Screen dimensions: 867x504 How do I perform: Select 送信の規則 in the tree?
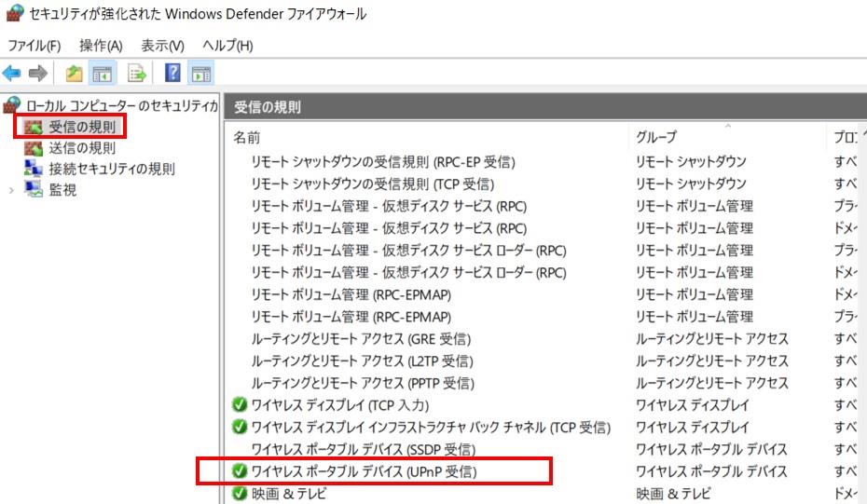[82, 148]
